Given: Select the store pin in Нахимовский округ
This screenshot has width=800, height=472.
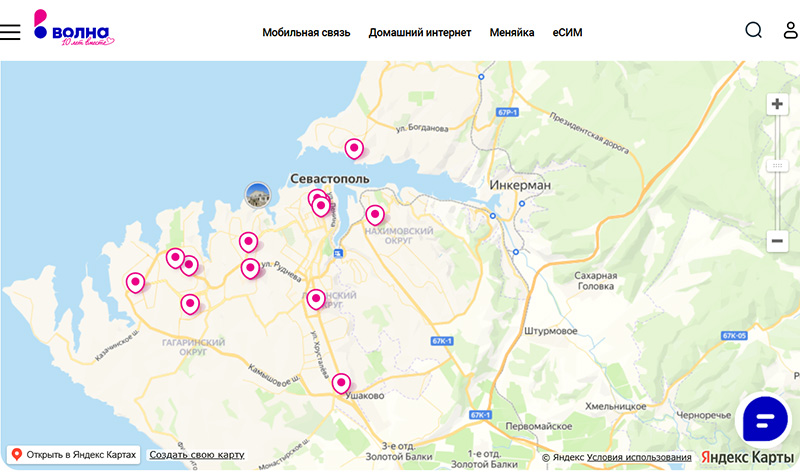Looking at the screenshot, I should click(x=375, y=215).
